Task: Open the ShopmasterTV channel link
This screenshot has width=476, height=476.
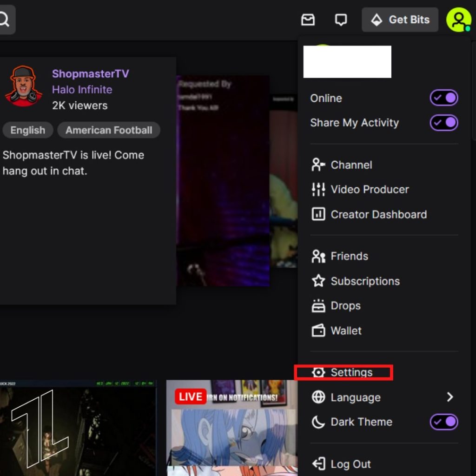Action: (91, 74)
